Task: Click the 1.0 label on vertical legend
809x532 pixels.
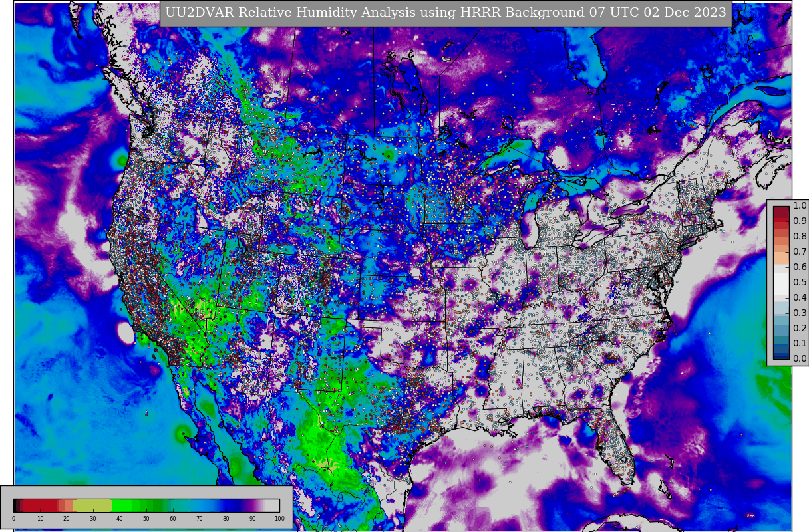Action: pos(800,205)
